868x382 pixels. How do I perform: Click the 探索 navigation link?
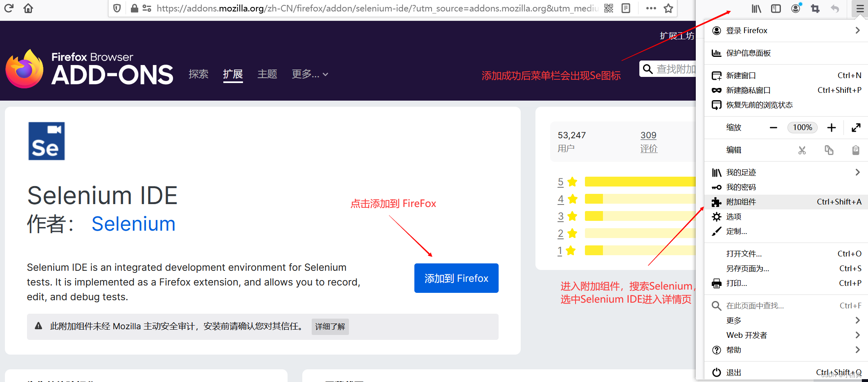pos(198,74)
